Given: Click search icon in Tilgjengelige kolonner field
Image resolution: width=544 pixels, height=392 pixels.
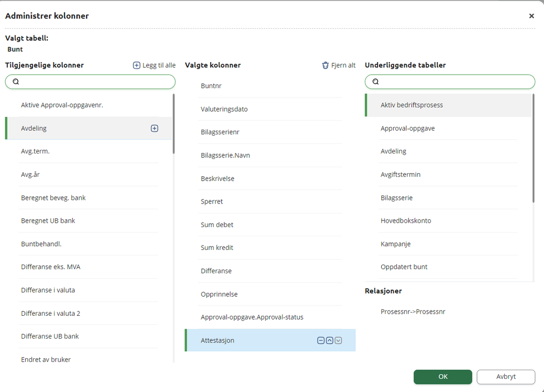Looking at the screenshot, I should 16,82.
